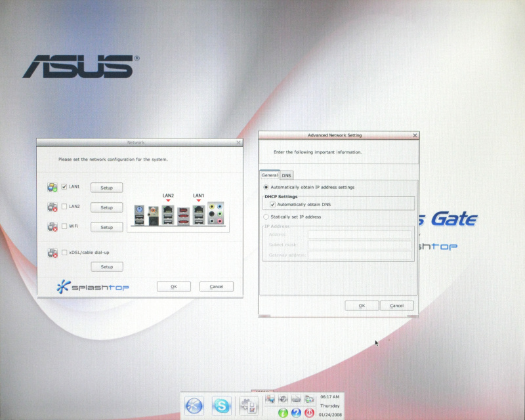Click the 01/24/2008 date in dock
Screen dimensions: 525x420
pos(330,415)
